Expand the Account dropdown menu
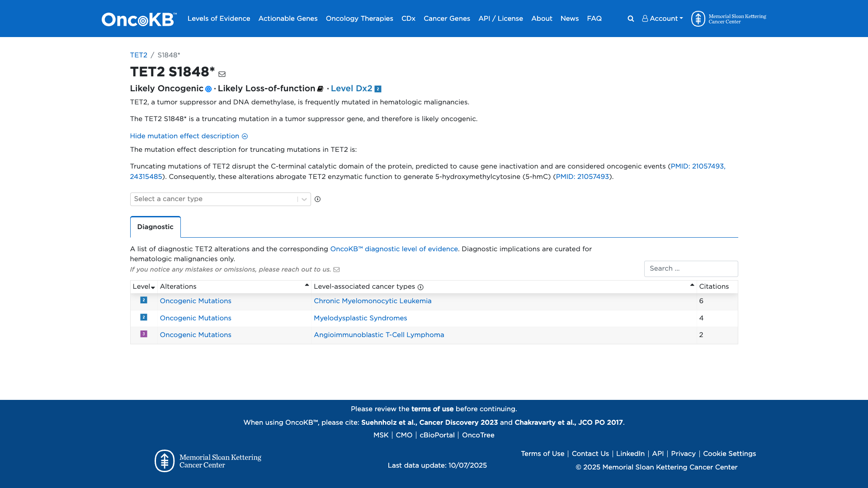The height and width of the screenshot is (488, 868). pos(662,19)
